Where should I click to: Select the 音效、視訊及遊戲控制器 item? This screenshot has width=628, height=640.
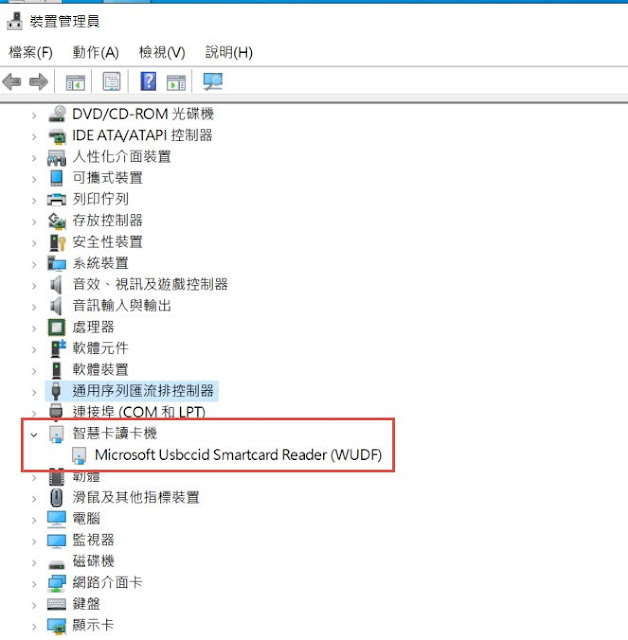(x=150, y=284)
